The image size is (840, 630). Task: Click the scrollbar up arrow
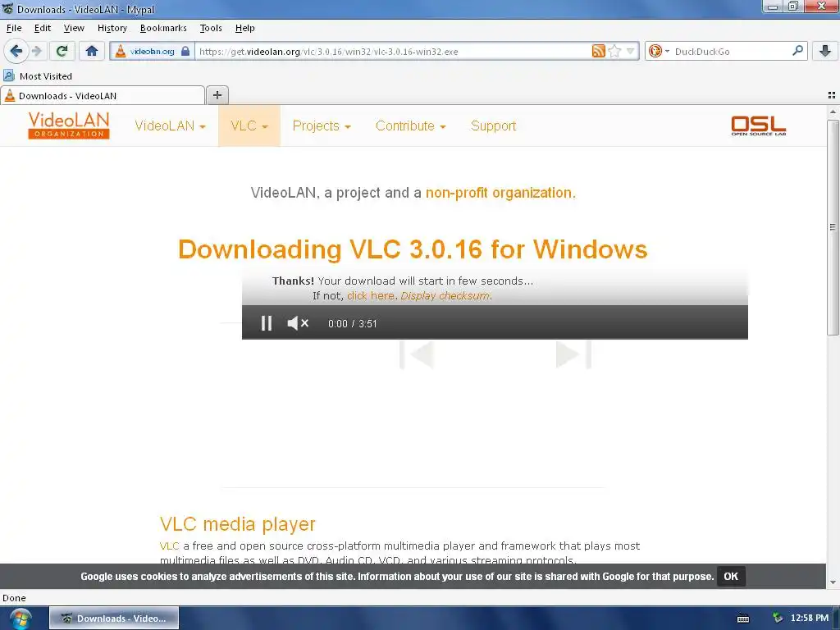833,112
